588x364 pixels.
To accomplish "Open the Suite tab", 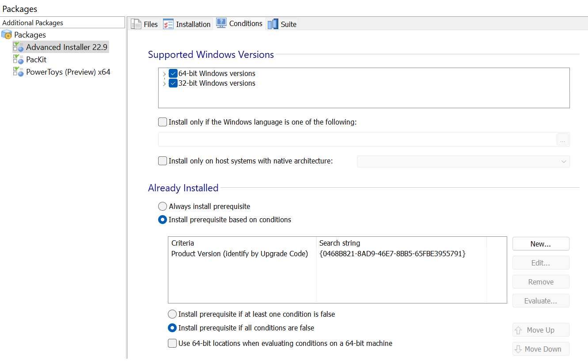I will [x=282, y=24].
